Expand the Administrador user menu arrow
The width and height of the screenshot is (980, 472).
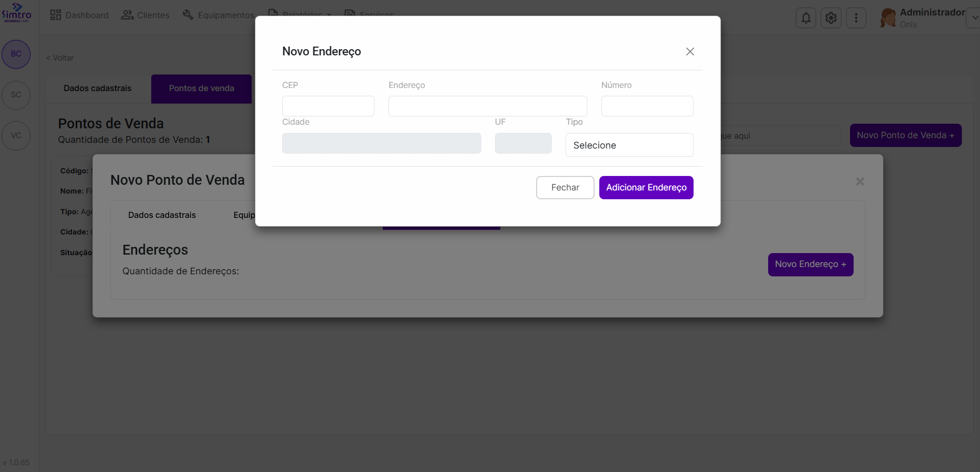point(974,18)
